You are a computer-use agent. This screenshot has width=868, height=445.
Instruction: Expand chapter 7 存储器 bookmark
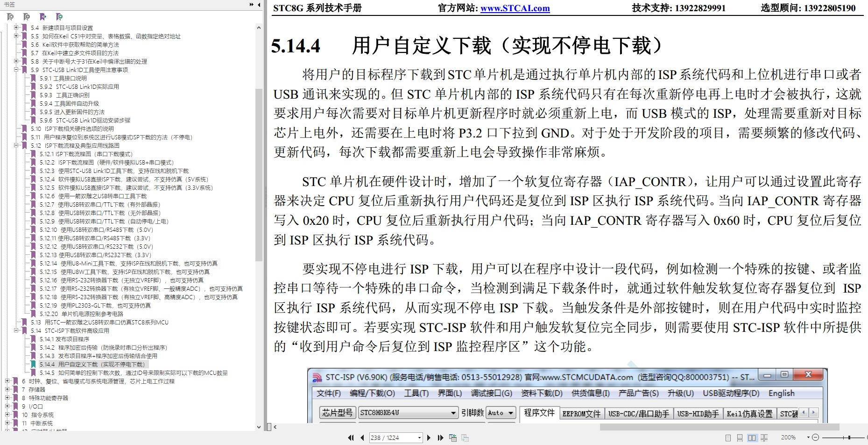(x=7, y=389)
